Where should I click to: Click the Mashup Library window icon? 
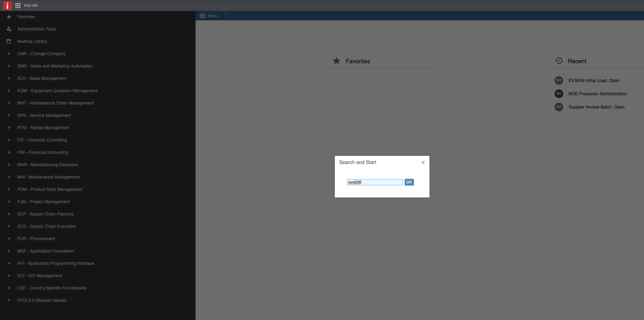click(x=9, y=41)
